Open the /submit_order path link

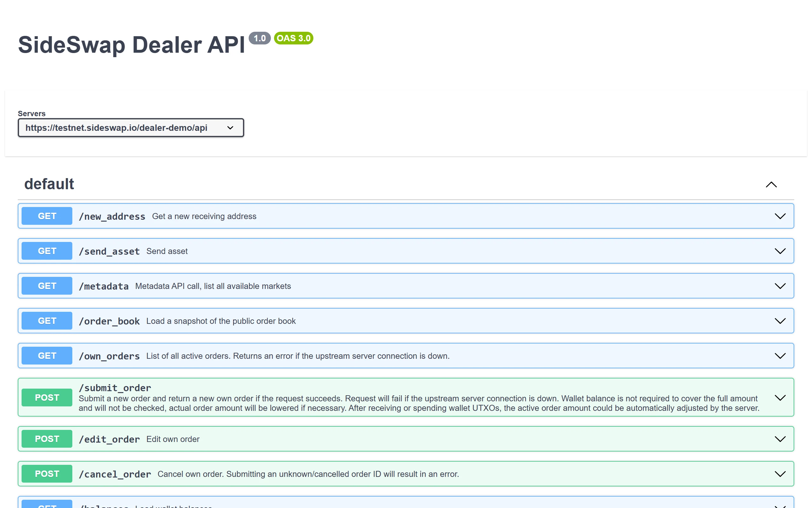(x=115, y=388)
